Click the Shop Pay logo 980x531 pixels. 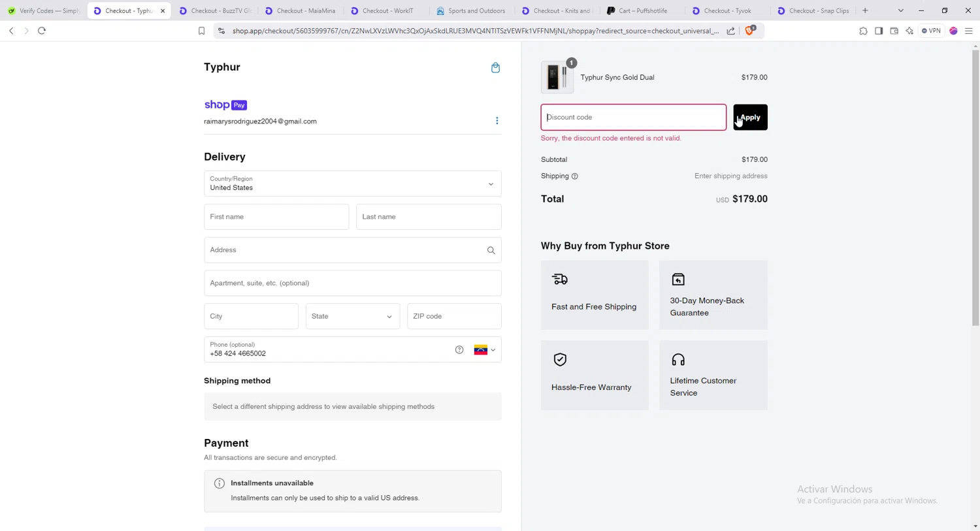pyautogui.click(x=225, y=105)
